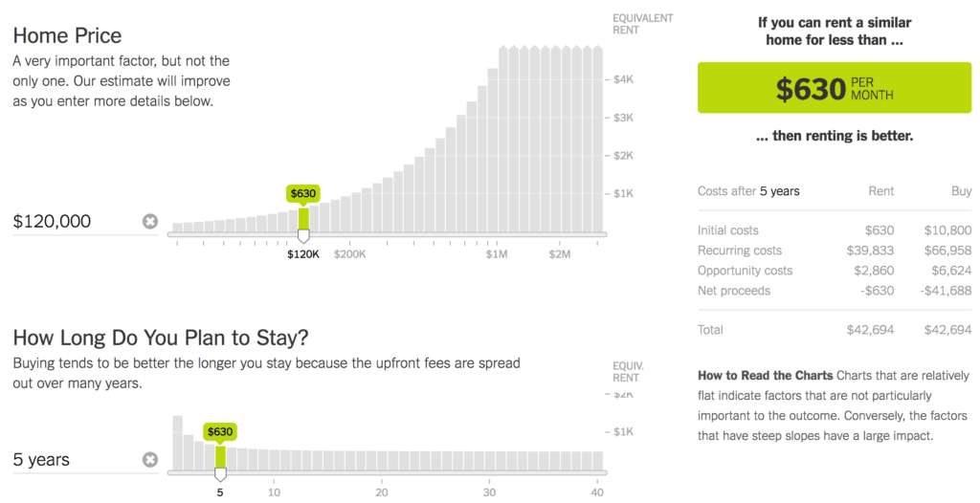Click the Recurring costs row label
Screen dimensions: 980x503
tap(739, 251)
